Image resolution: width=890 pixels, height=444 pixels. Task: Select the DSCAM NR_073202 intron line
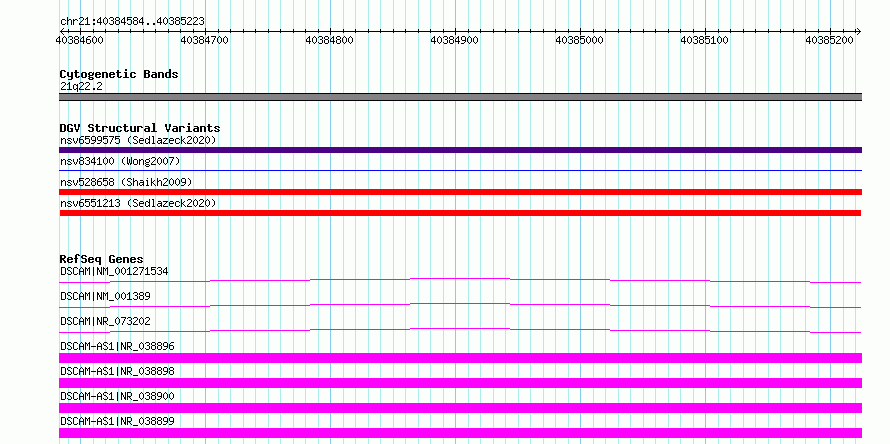(x=460, y=330)
